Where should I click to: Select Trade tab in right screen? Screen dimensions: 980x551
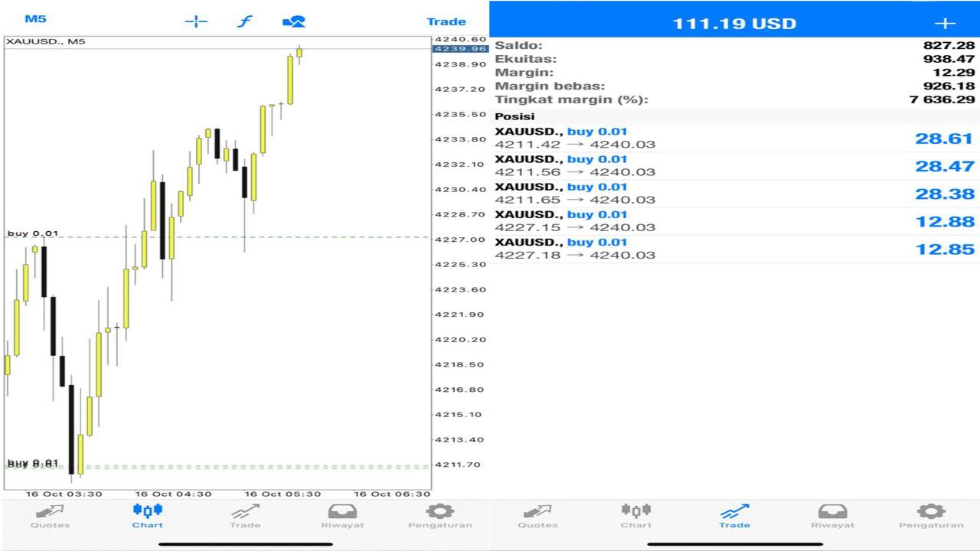point(734,517)
